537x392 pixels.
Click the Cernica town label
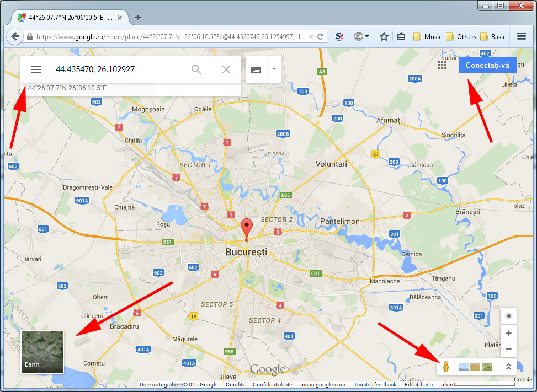click(x=411, y=254)
